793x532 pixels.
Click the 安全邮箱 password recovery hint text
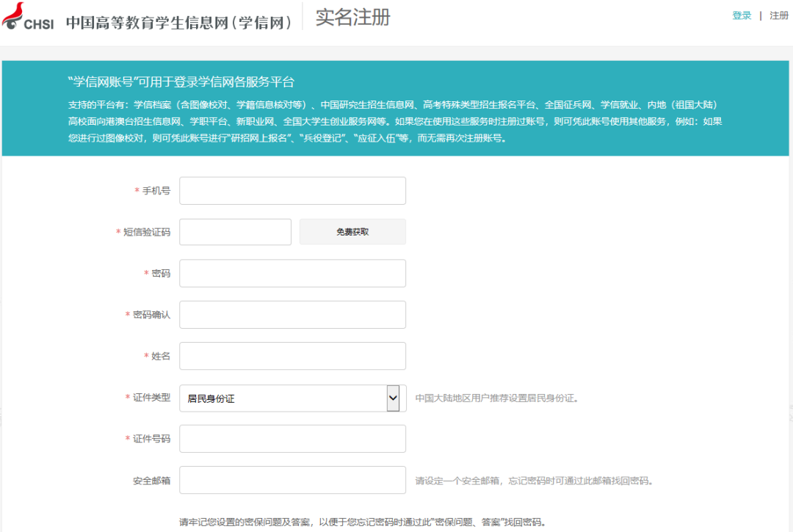click(534, 481)
